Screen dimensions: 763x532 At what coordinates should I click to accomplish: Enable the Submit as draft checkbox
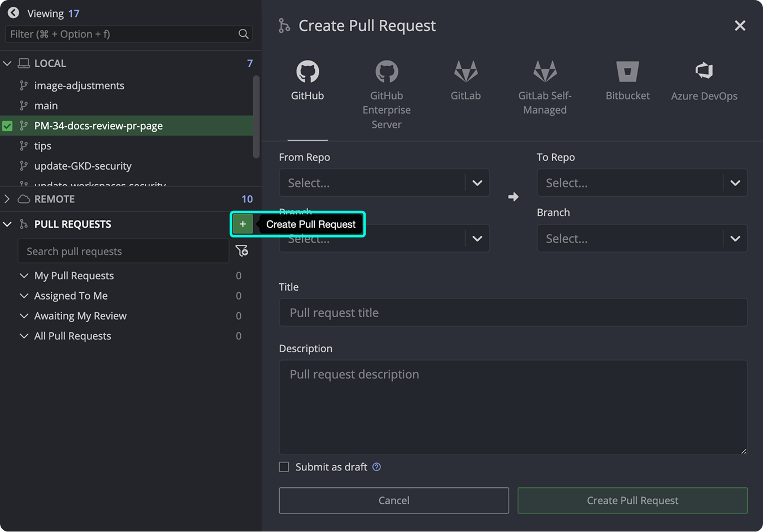tap(284, 466)
